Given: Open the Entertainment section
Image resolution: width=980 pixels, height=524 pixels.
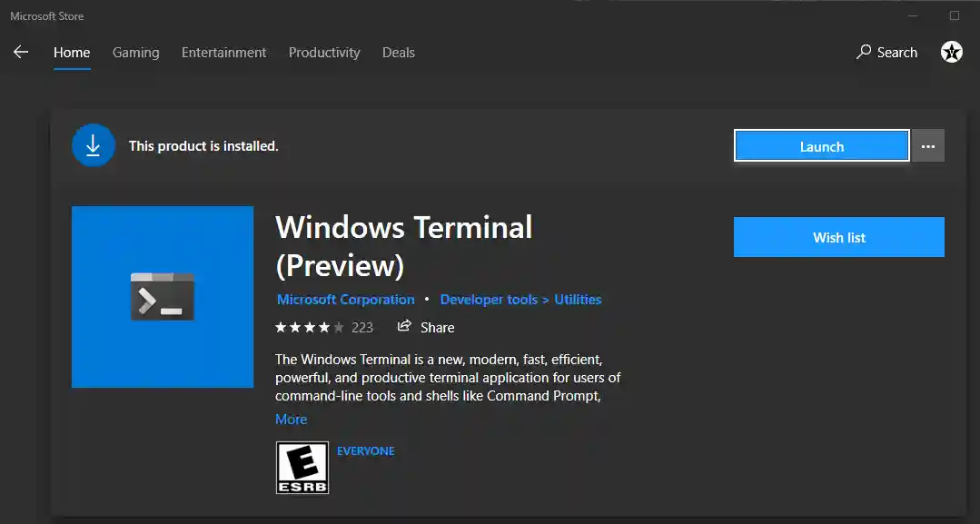Looking at the screenshot, I should tap(223, 52).
